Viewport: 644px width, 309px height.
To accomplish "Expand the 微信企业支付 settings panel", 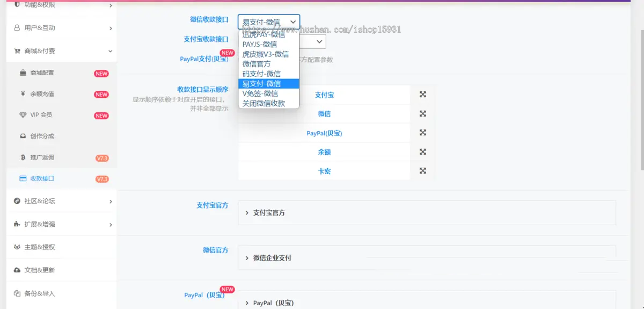I will pos(427,258).
